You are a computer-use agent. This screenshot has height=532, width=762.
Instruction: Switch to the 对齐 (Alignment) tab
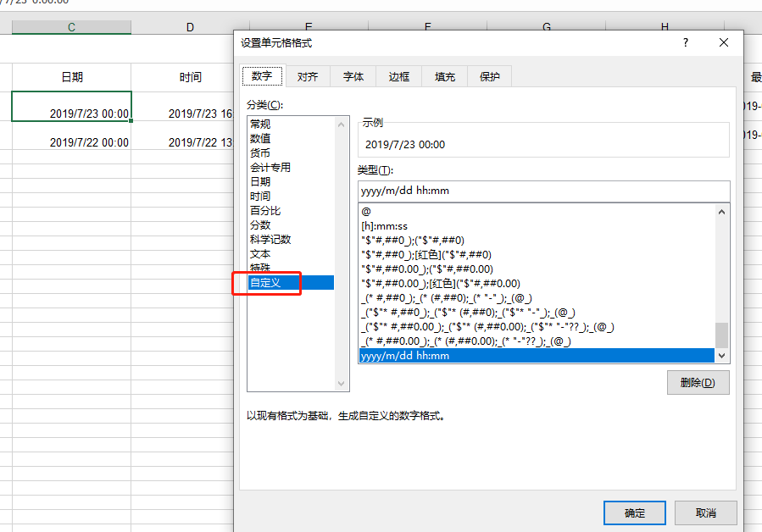point(307,75)
